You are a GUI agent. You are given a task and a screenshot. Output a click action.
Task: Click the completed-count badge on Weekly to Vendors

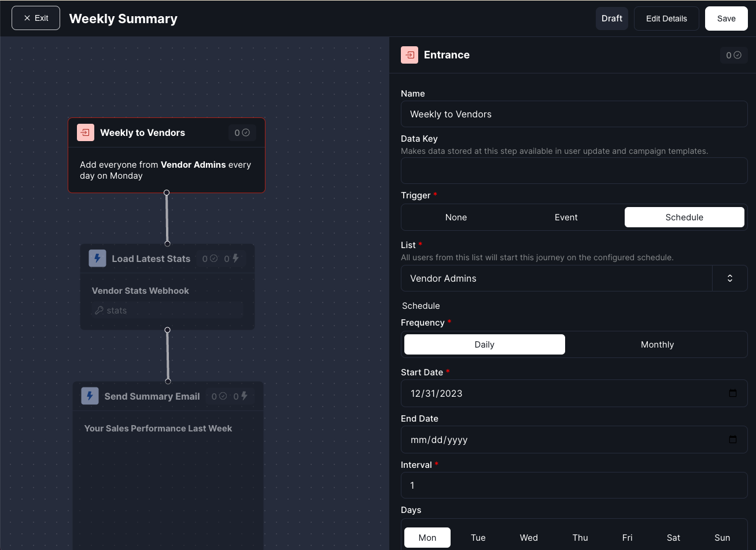[x=242, y=132]
